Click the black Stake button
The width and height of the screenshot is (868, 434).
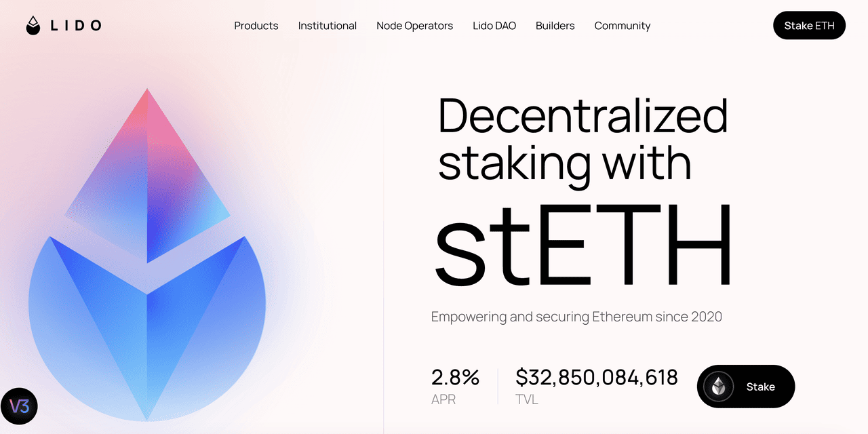pos(746,387)
